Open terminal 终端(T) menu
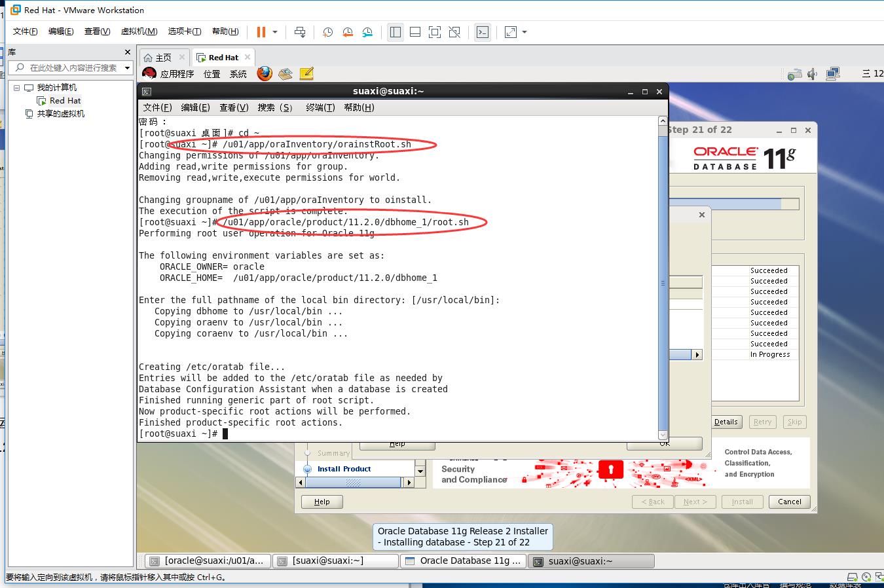 click(x=320, y=107)
